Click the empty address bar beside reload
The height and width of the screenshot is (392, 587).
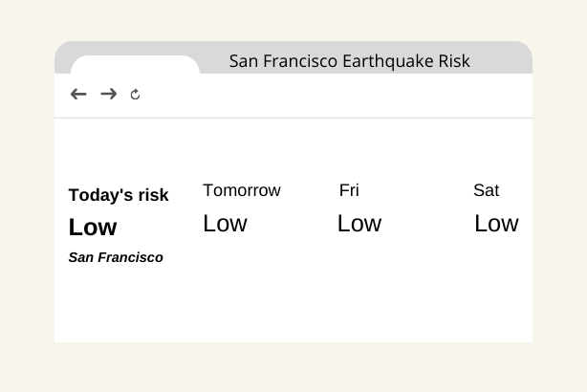coord(334,95)
